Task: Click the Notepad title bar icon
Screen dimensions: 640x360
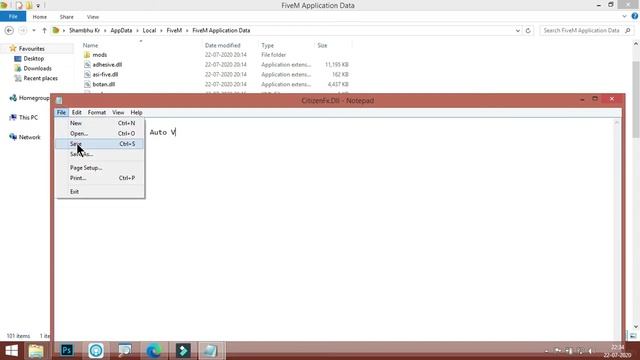Action: pos(59,100)
